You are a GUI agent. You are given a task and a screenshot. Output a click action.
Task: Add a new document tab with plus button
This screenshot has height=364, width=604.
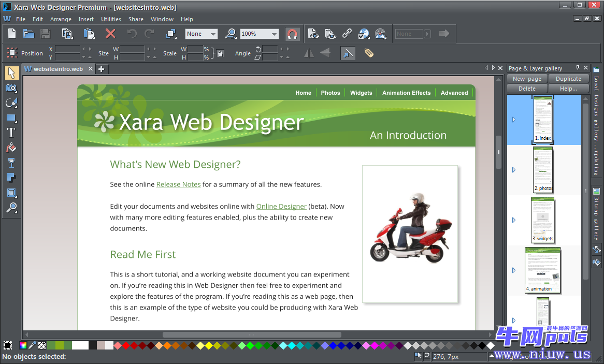(x=102, y=69)
